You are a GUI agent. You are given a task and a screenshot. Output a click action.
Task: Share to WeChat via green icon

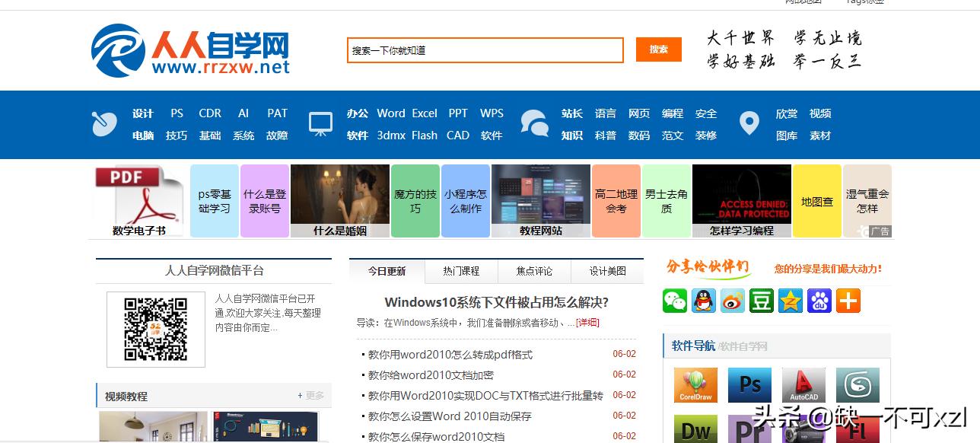coord(675,301)
